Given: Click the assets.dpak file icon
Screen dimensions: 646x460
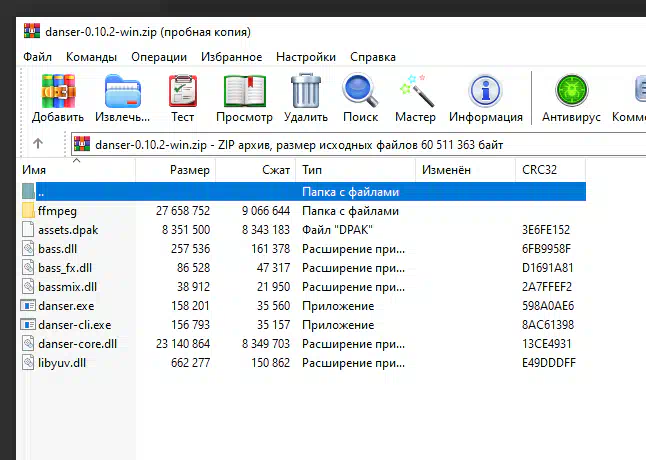Looking at the screenshot, I should pos(28,229).
